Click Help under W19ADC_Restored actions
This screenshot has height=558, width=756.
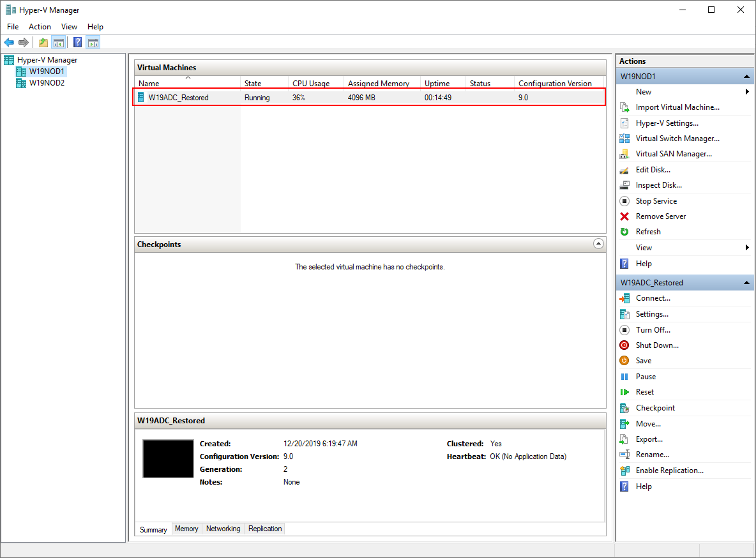[x=644, y=486]
